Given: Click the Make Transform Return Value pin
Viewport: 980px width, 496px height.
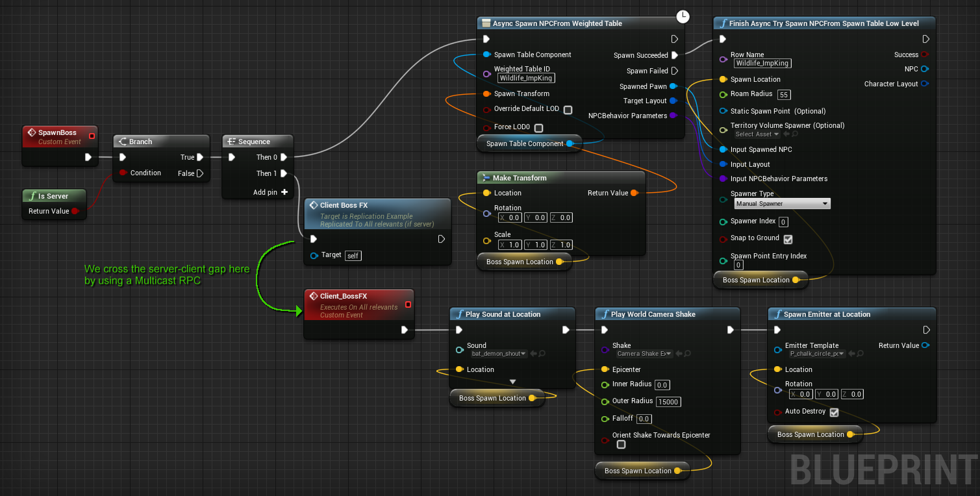Looking at the screenshot, I should coord(634,193).
